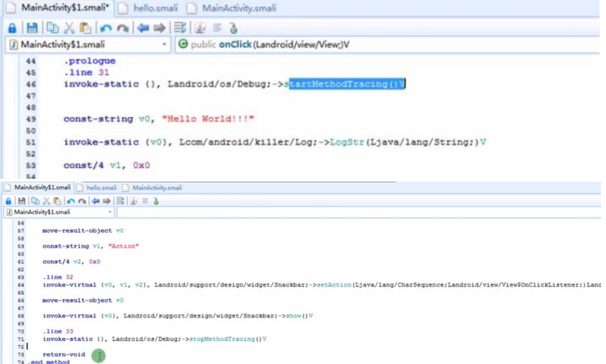Click the ".line 33" directive text
The width and height of the screenshot is (606, 364).
pos(57,331)
